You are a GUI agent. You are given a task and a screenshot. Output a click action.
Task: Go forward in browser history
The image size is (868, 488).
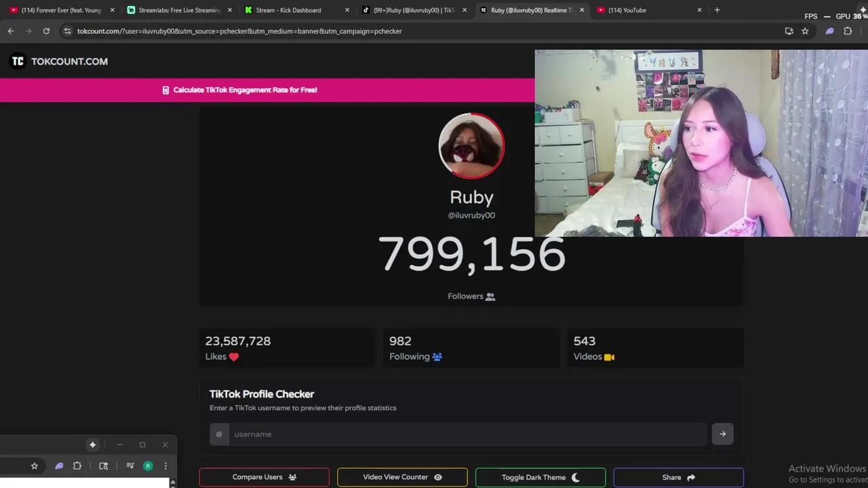tap(28, 31)
